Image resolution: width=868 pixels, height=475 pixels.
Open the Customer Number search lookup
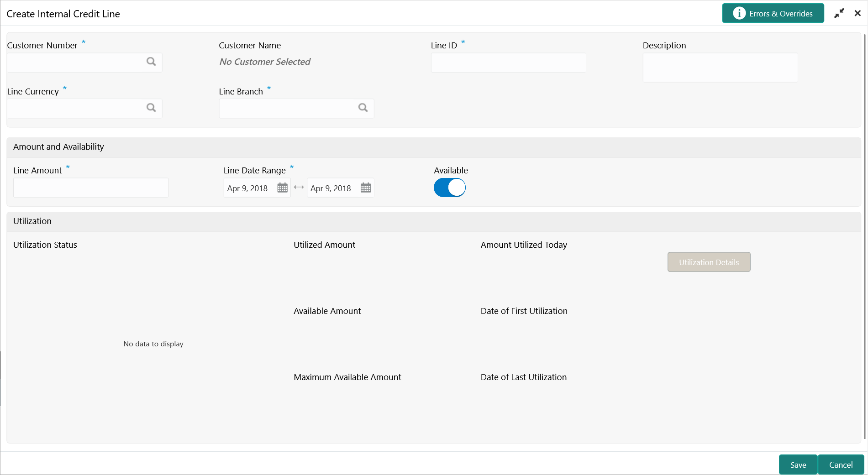point(151,62)
